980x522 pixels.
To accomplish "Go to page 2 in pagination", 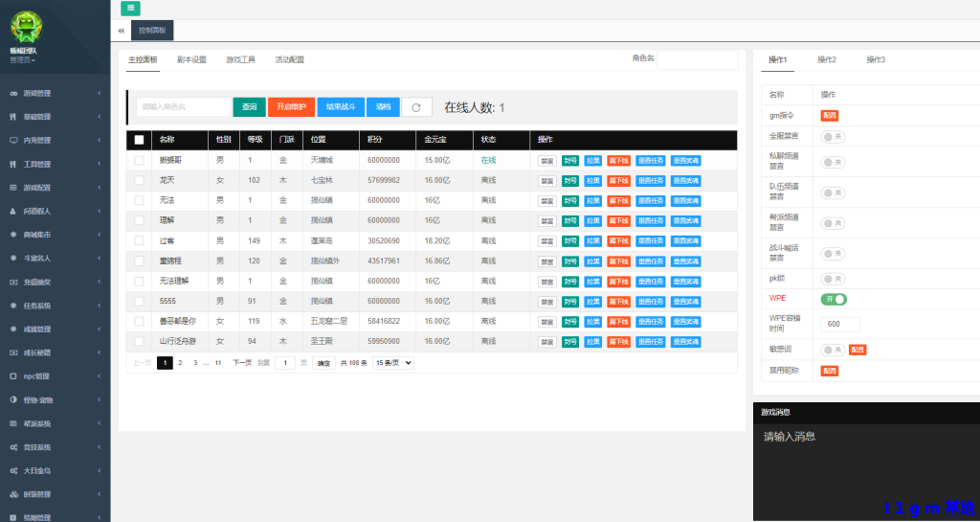I will click(180, 363).
